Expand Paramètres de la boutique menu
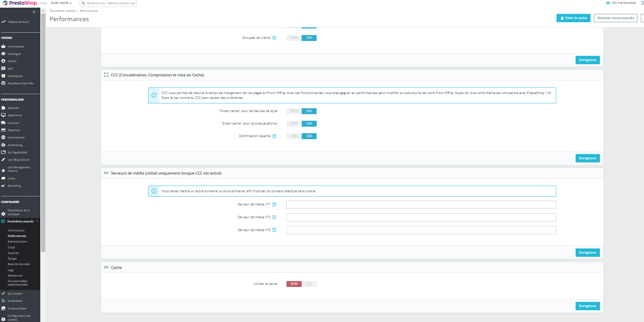644x322 pixels. [x=19, y=212]
